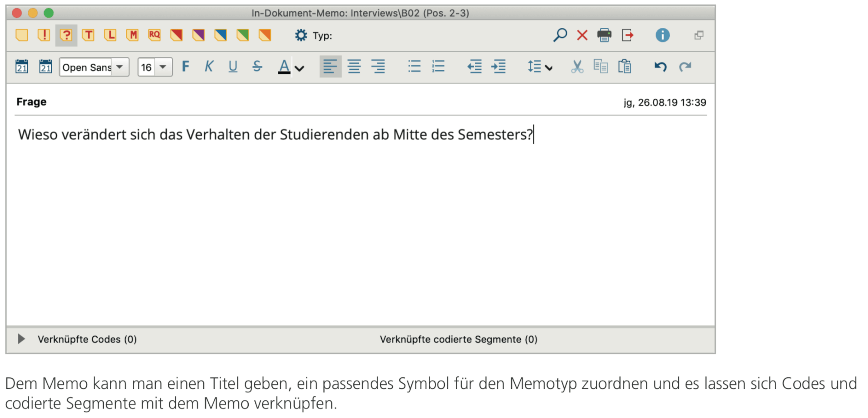The height and width of the screenshot is (418, 868).
Task: Align text left
Action: (330, 66)
